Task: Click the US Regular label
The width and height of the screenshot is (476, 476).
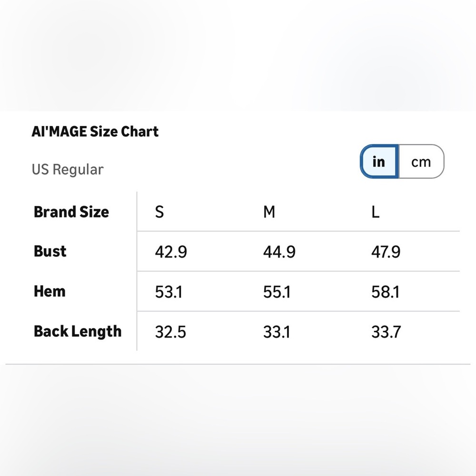Action: tap(68, 169)
